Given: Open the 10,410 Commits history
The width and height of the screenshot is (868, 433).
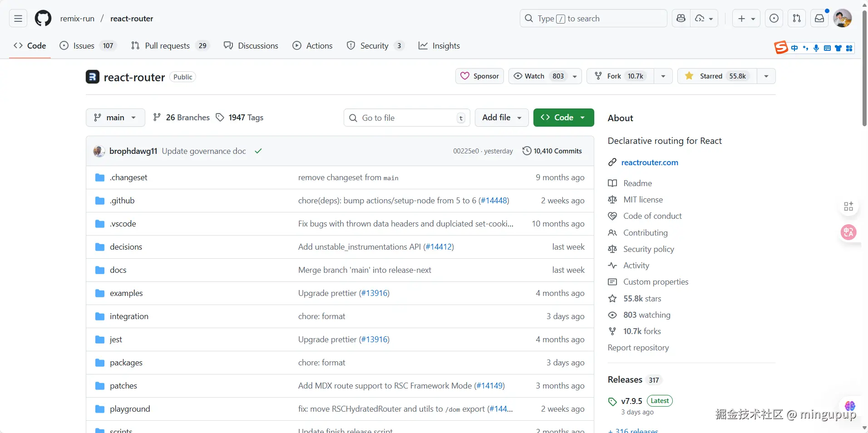Looking at the screenshot, I should click(552, 151).
